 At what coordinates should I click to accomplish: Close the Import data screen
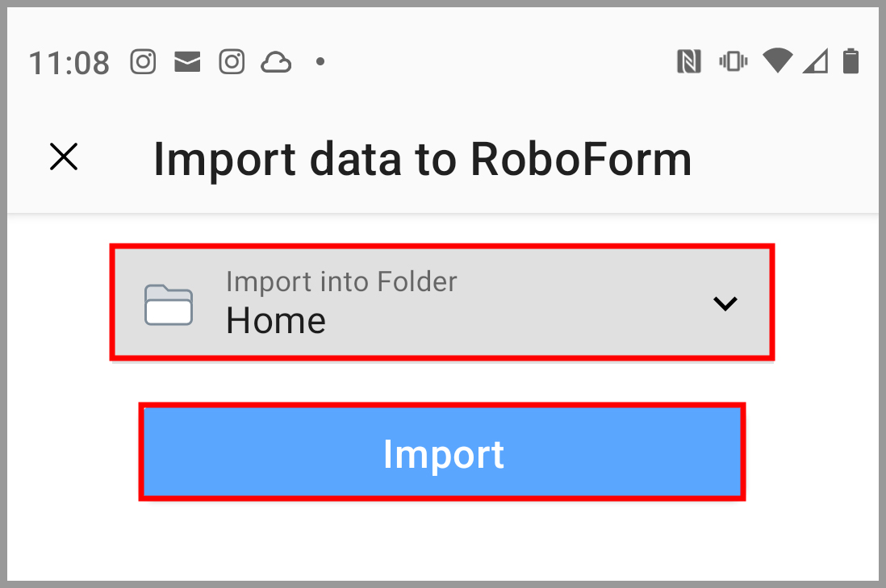[64, 157]
